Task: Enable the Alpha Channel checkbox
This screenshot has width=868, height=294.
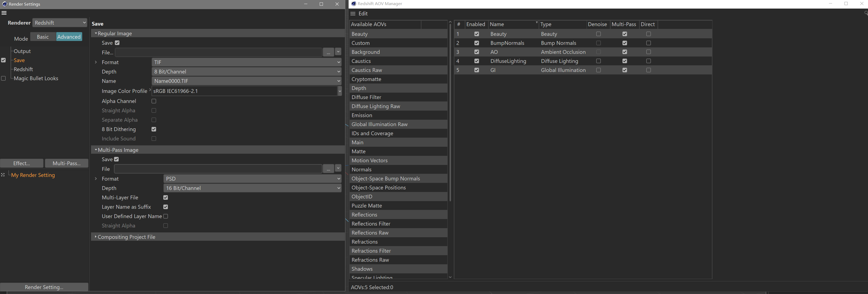Action: tap(154, 101)
